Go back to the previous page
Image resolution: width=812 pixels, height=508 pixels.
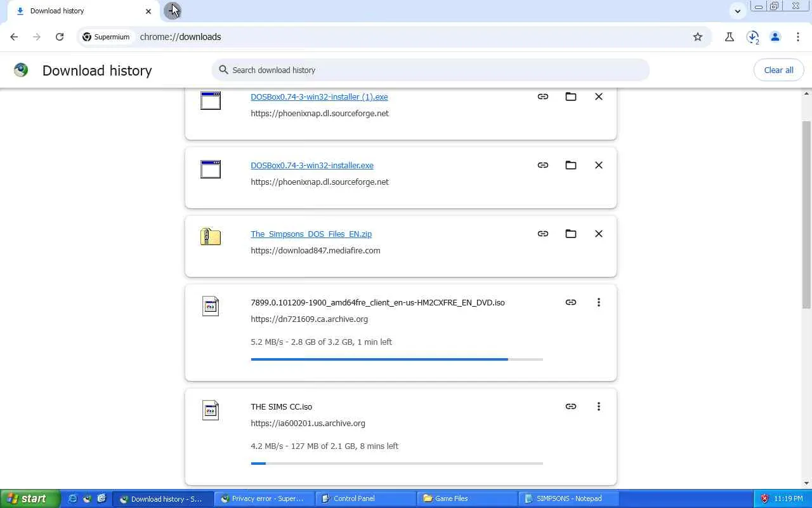tap(14, 37)
